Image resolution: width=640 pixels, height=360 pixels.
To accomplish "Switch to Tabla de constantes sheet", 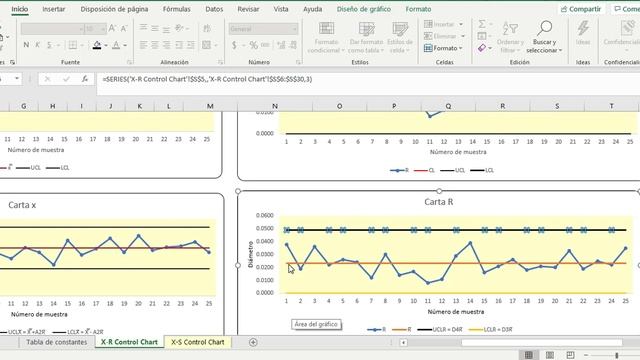I will click(56, 342).
